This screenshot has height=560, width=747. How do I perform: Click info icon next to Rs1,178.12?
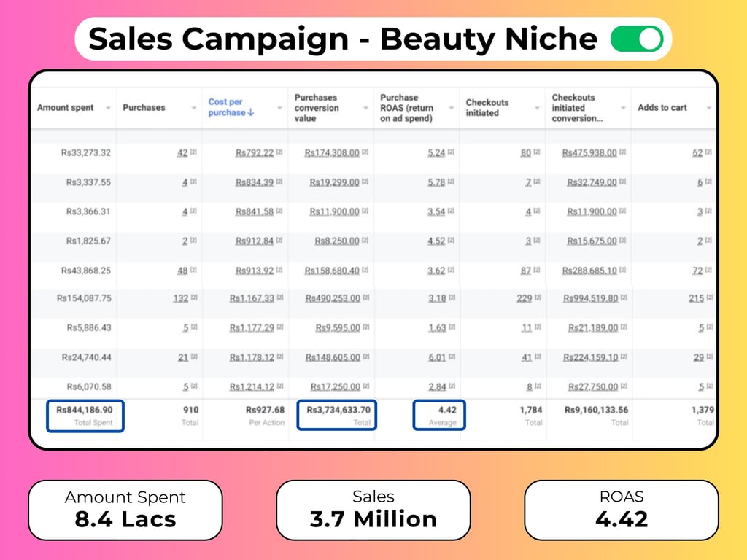(280, 356)
